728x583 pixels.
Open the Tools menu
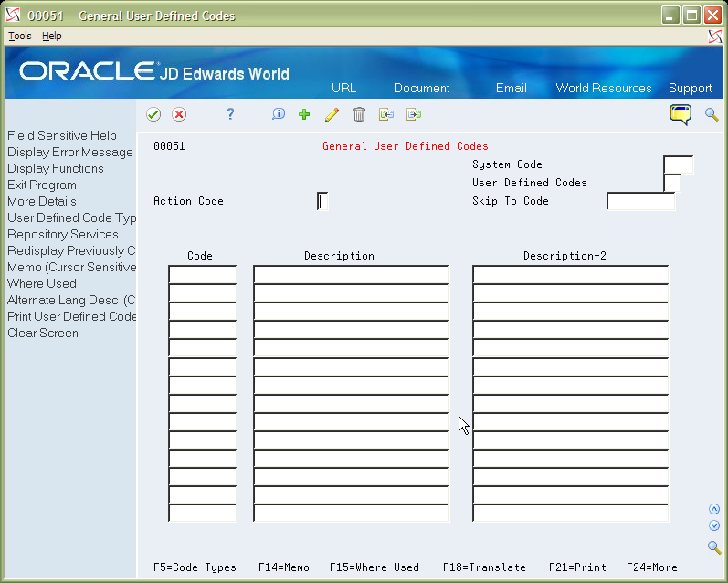click(x=20, y=36)
